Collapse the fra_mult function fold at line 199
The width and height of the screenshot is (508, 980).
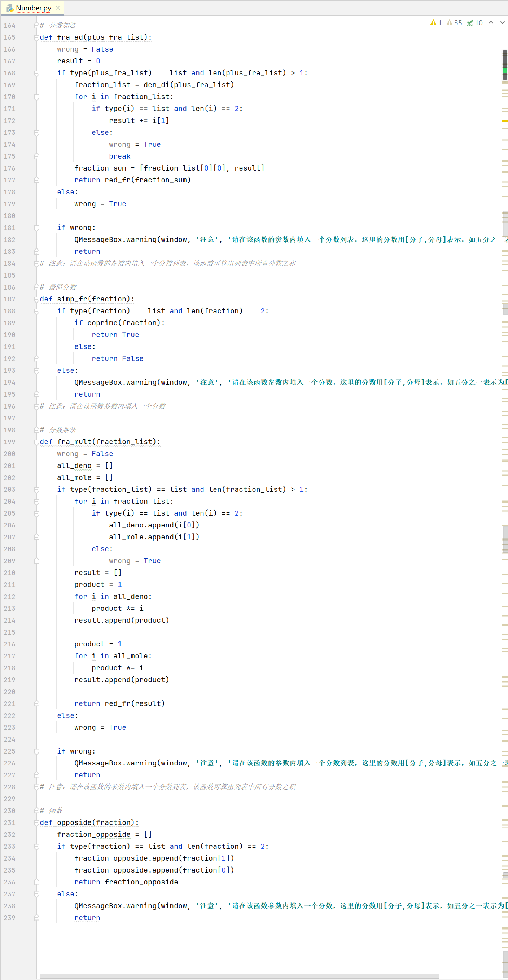coord(36,442)
